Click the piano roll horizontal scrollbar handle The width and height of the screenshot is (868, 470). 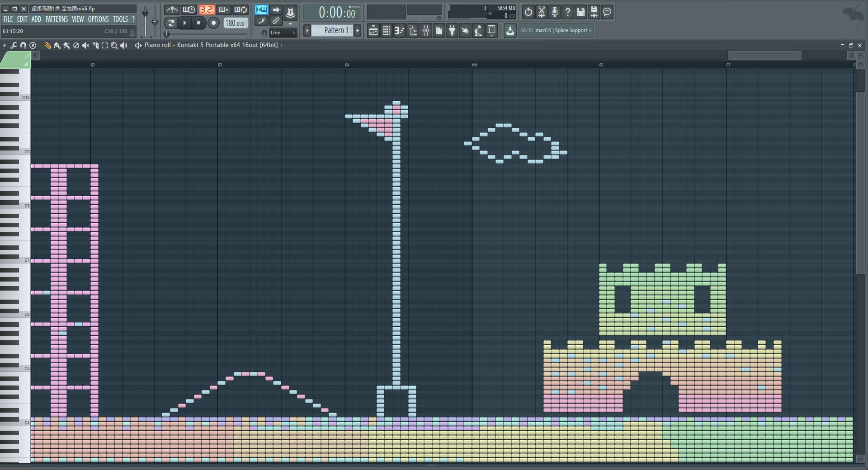764,55
